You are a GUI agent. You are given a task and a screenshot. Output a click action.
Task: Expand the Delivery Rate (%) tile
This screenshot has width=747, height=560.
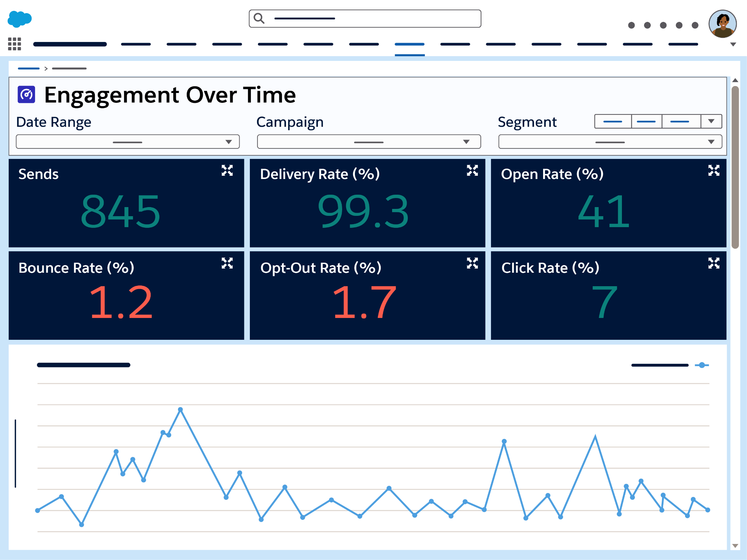tap(472, 170)
